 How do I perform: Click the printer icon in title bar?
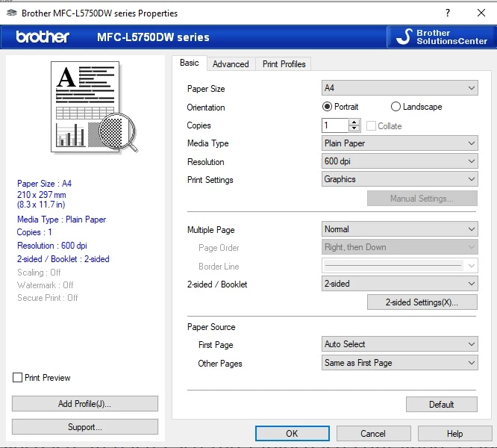pos(12,13)
